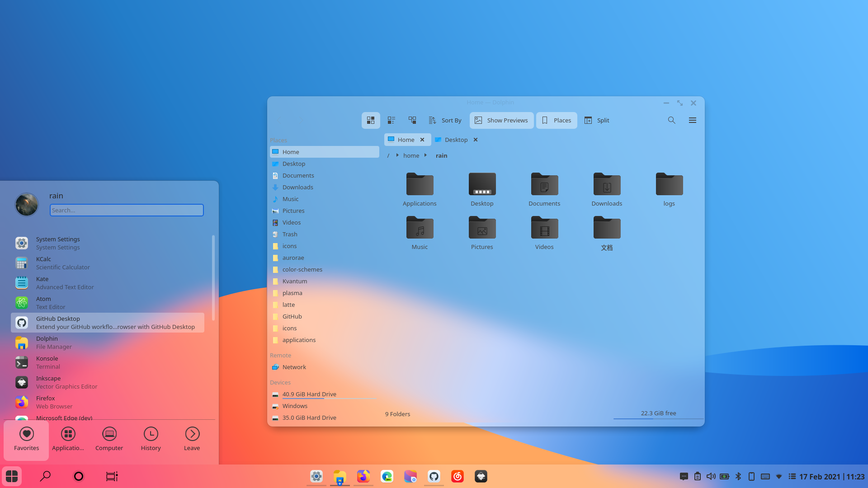Screen dimensions: 868x488
Task: Switch to Details tree view mode
Action: 412,120
